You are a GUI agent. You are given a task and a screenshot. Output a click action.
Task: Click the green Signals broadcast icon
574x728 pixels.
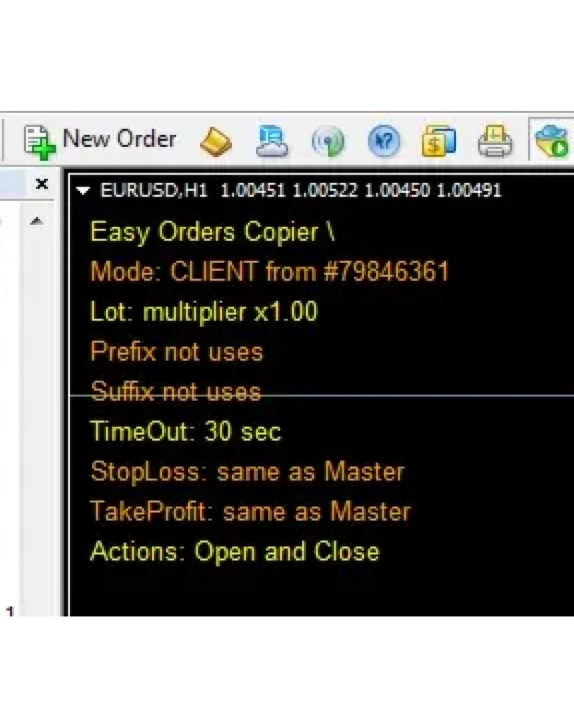coord(328,141)
